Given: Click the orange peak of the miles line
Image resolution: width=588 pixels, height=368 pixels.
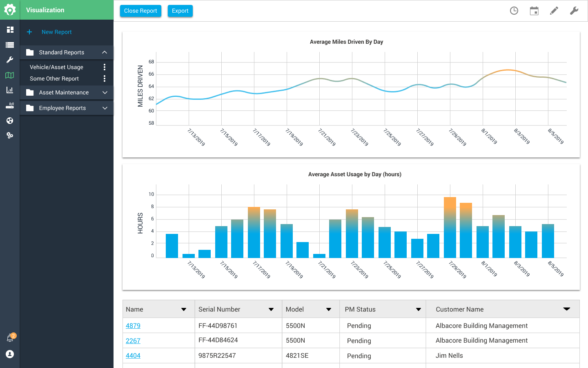Looking at the screenshot, I should click(x=508, y=70).
